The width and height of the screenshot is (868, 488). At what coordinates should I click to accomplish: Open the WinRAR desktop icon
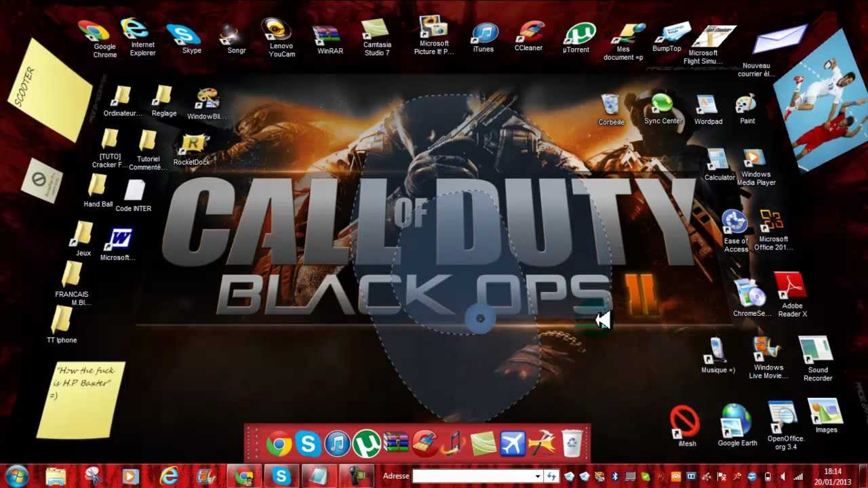[326, 35]
